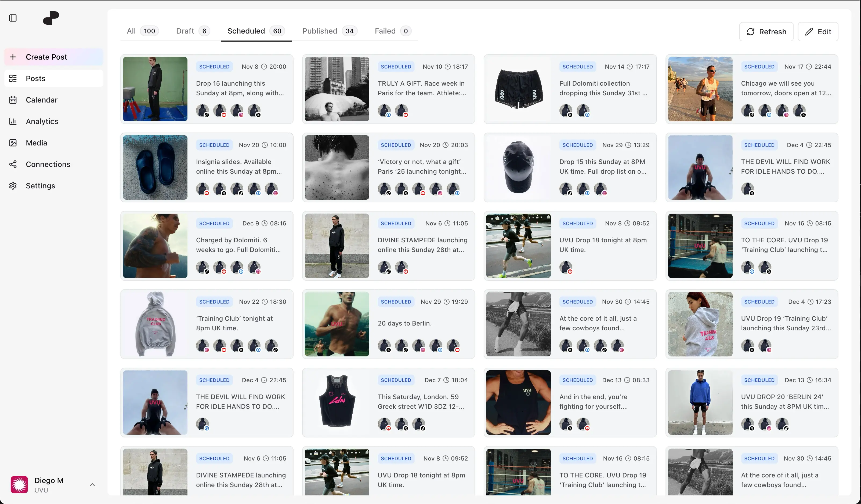Open the Calendar from the sidebar
The height and width of the screenshot is (504, 861).
(x=42, y=100)
